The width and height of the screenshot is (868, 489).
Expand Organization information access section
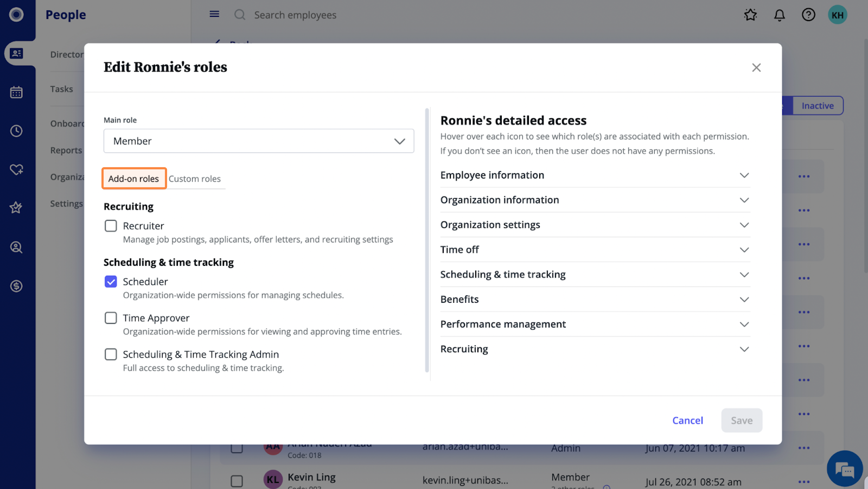coord(595,200)
